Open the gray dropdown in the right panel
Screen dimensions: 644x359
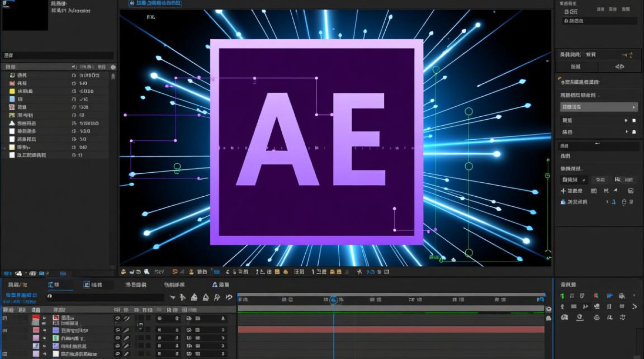pos(599,107)
